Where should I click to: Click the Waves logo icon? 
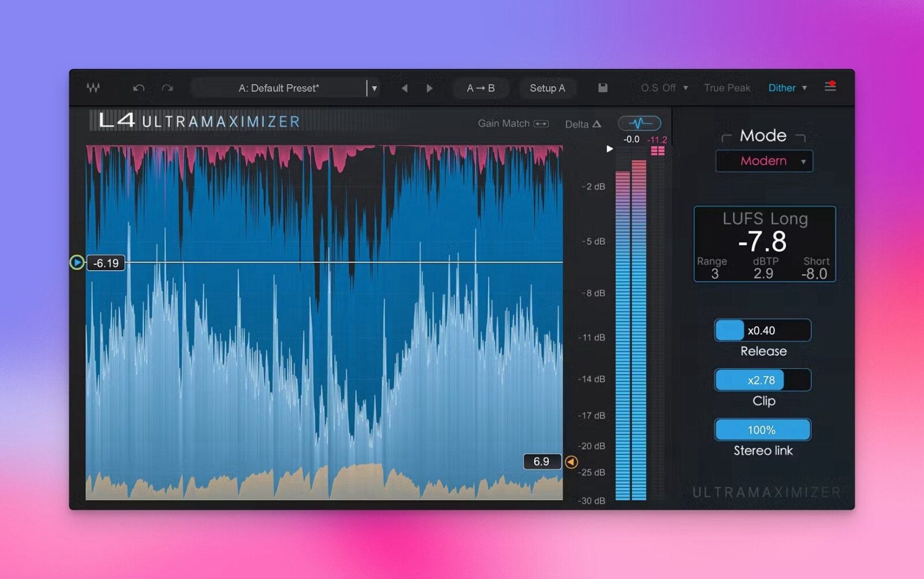pyautogui.click(x=93, y=88)
